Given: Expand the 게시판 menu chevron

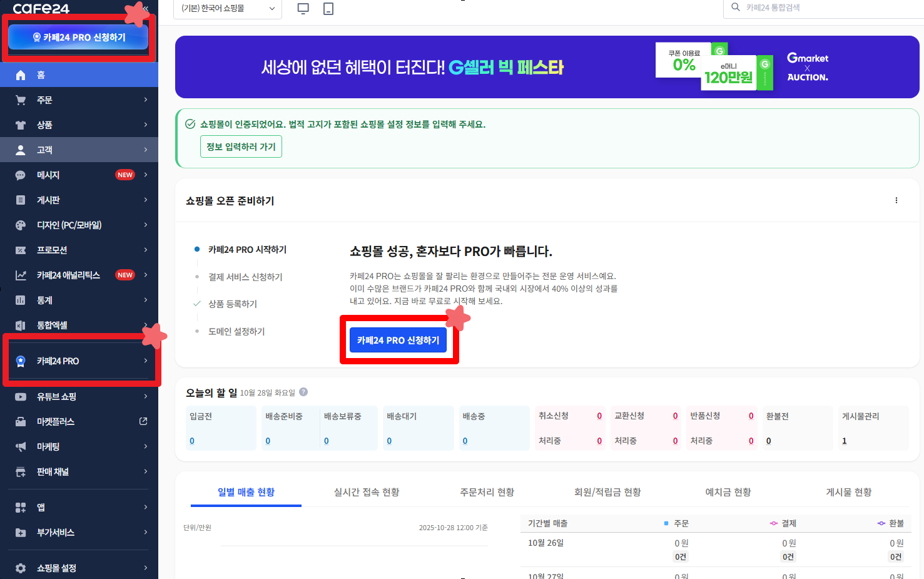Looking at the screenshot, I should pyautogui.click(x=146, y=200).
